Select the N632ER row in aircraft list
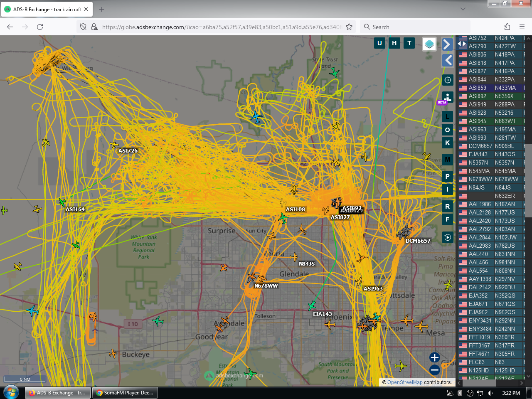 pos(491,196)
